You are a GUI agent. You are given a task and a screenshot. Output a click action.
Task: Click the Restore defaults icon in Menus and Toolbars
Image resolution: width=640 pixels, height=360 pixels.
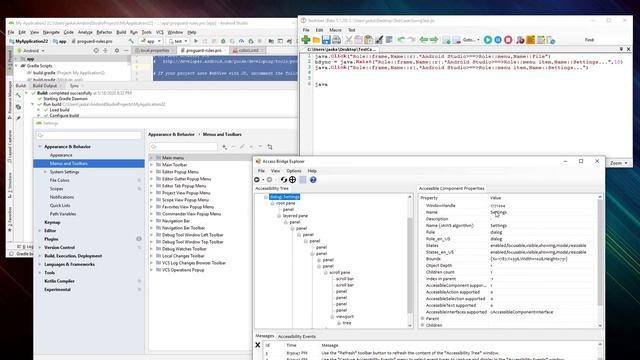tap(270, 147)
